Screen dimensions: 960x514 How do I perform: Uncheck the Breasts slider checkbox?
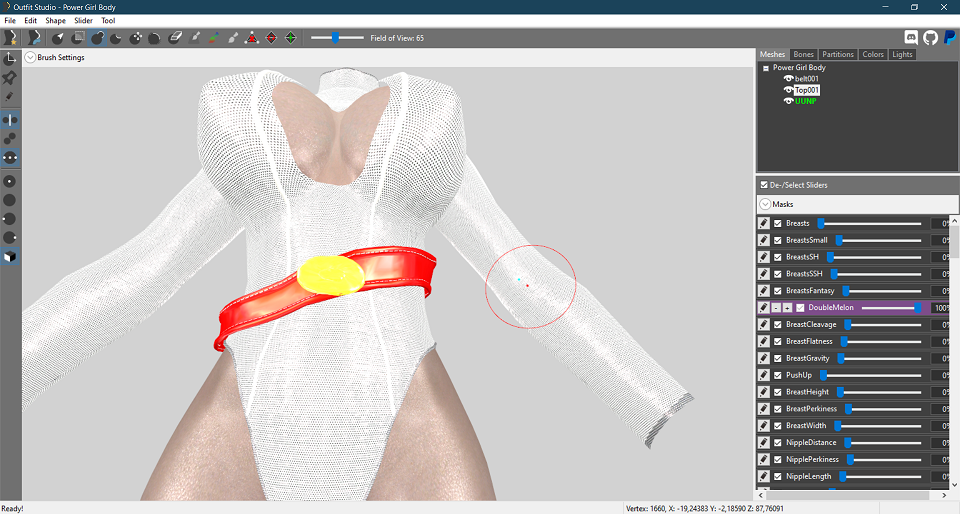(x=778, y=223)
